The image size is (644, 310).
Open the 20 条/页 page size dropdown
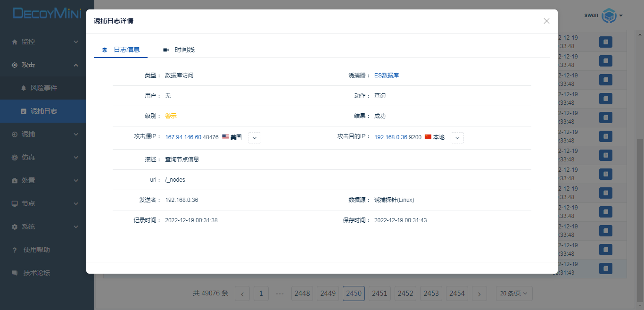tap(514, 293)
